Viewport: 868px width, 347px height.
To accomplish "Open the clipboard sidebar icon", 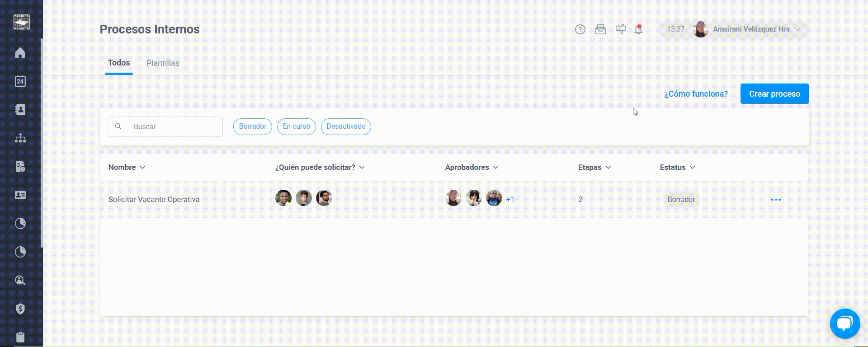I will (20, 337).
